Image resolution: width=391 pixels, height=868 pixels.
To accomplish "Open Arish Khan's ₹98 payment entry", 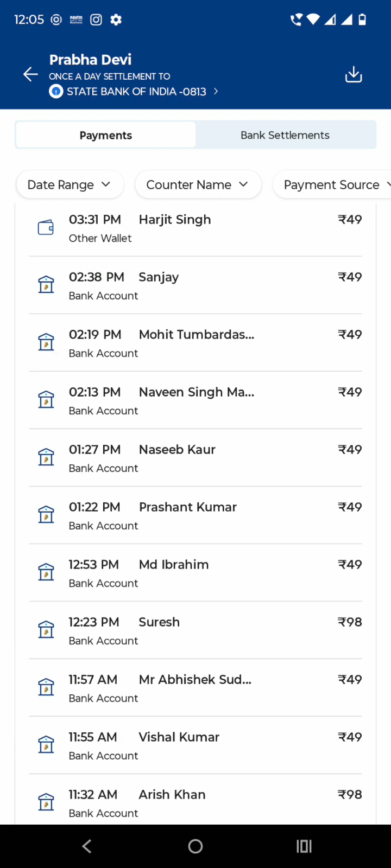I will tap(195, 803).
